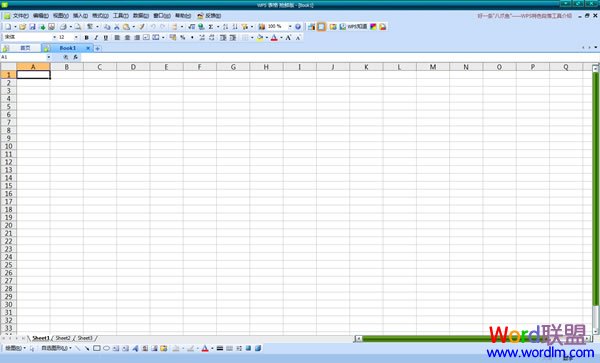This screenshot has height=363, width=600.
Task: Click the red font color A swatch
Action: click(274, 37)
